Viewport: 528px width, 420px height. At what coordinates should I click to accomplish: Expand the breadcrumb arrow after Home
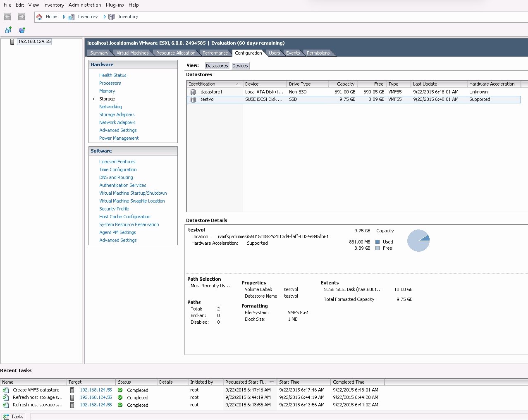64,17
